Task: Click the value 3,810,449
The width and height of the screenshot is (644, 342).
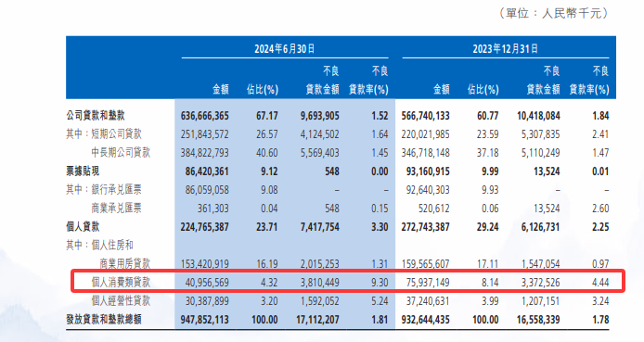Action: point(320,283)
